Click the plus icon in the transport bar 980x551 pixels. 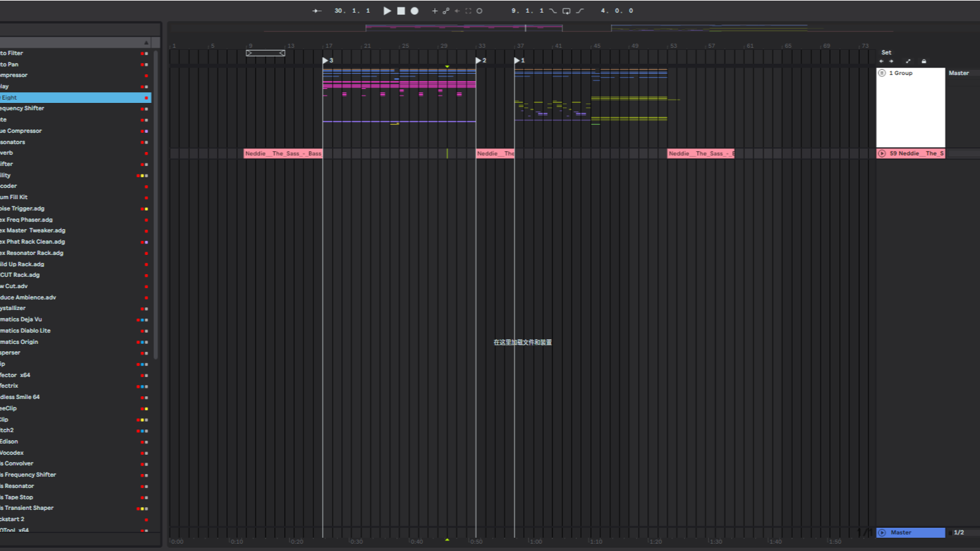(435, 11)
